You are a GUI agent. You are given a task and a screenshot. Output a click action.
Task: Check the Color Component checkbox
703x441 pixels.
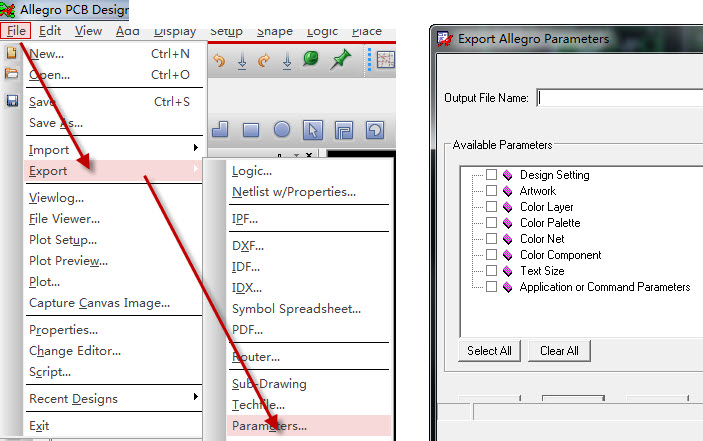tap(491, 255)
